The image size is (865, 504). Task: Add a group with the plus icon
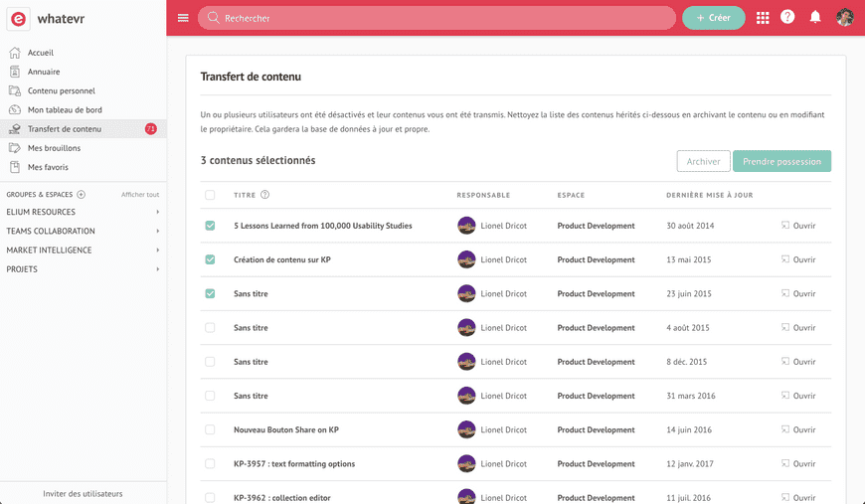click(82, 194)
